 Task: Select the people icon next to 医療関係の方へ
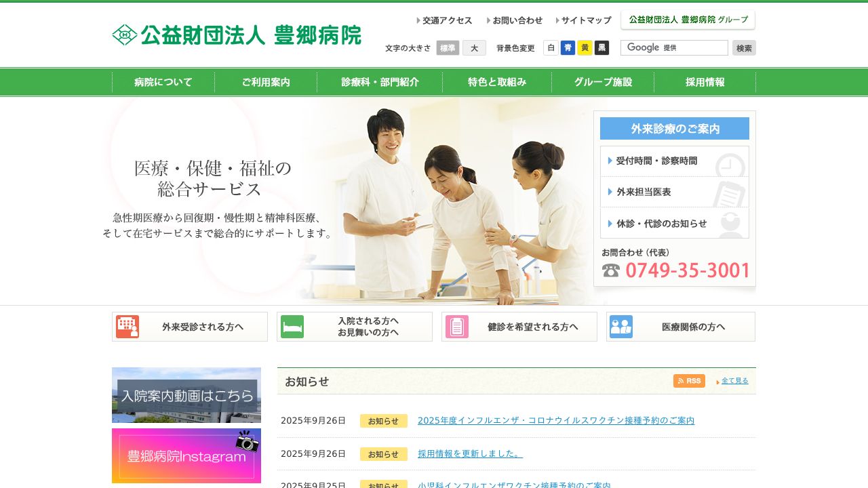click(x=621, y=326)
